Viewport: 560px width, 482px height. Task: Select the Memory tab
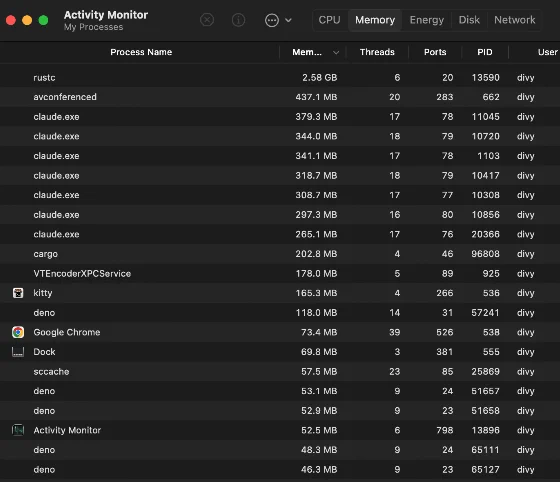tap(375, 20)
